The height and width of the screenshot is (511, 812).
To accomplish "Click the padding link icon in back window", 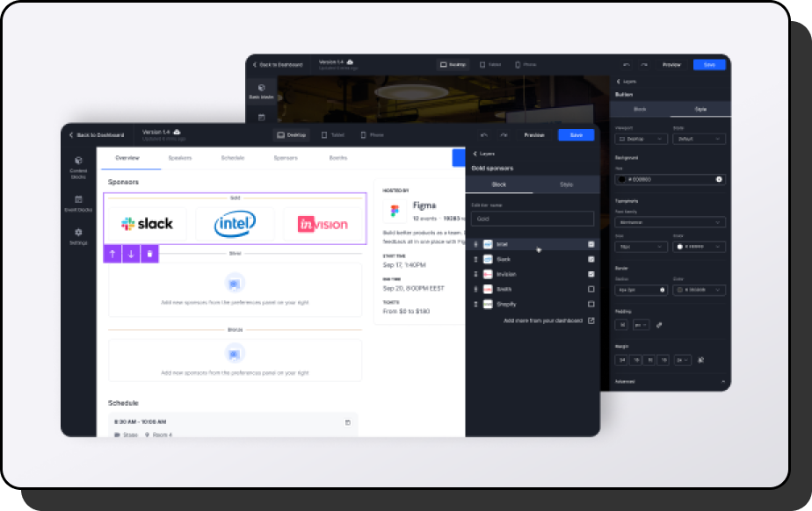I will coord(659,326).
